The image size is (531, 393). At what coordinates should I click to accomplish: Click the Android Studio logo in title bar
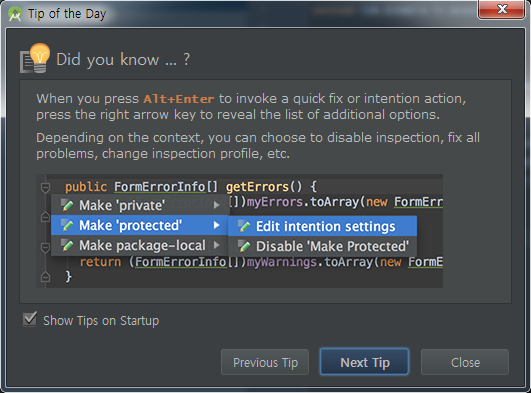tap(15, 14)
